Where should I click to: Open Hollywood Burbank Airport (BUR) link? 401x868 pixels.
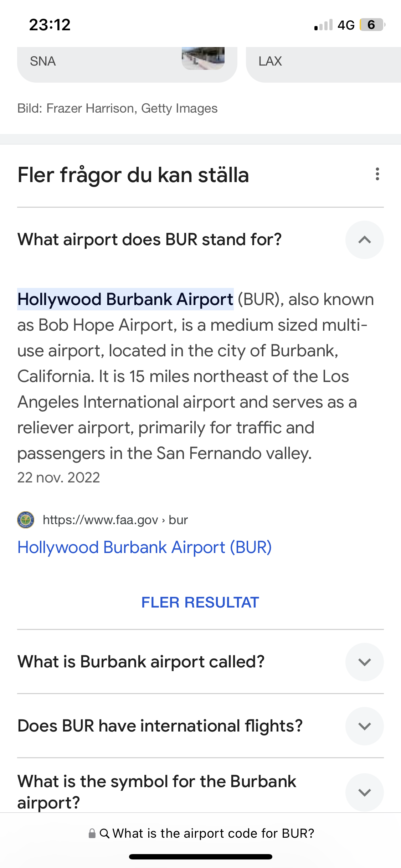pyautogui.click(x=144, y=547)
